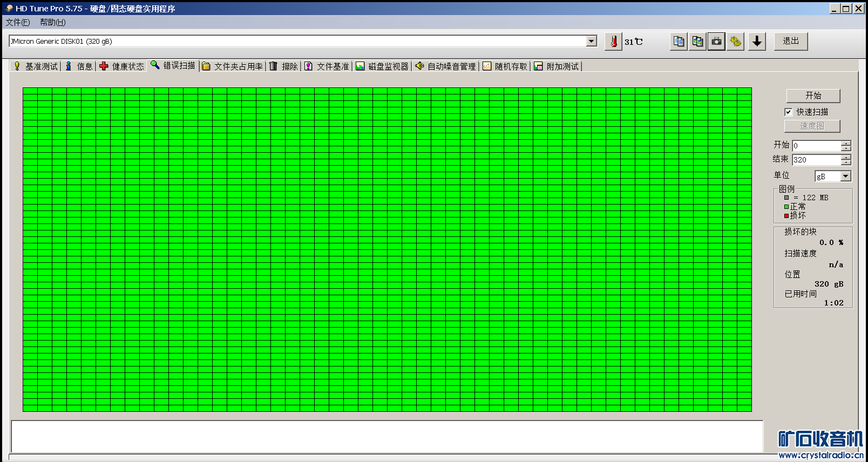The width and height of the screenshot is (868, 462).
Task: Click the 退出 button
Action: [791, 41]
